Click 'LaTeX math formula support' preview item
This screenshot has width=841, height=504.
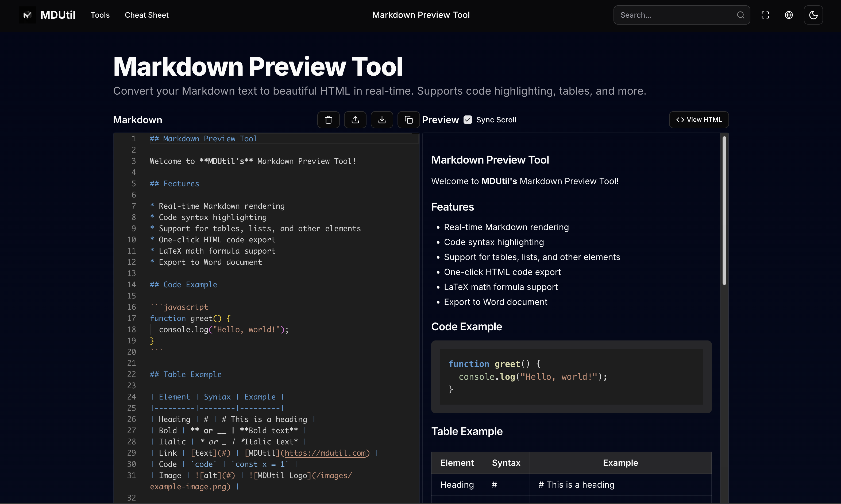point(501,287)
